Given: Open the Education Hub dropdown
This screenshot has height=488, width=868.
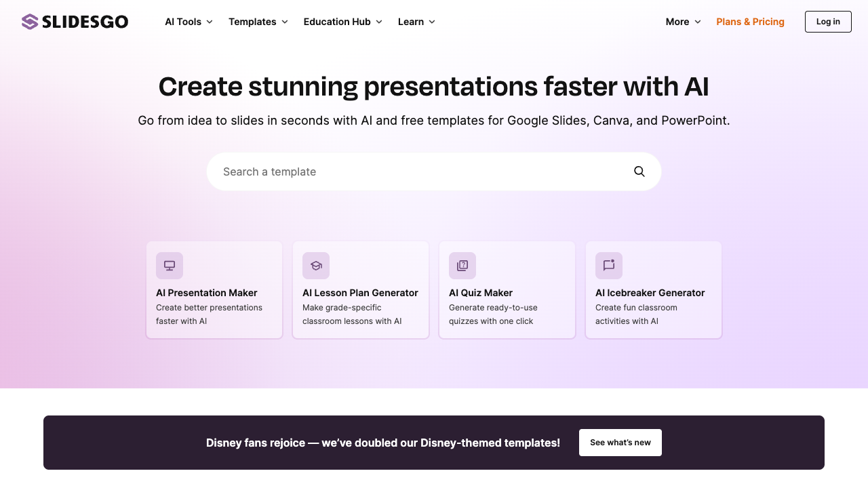Looking at the screenshot, I should pos(342,22).
